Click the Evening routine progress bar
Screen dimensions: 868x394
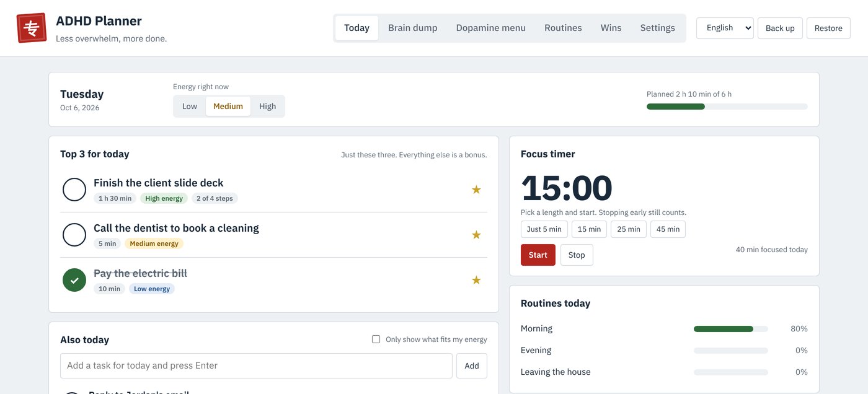pos(731,351)
